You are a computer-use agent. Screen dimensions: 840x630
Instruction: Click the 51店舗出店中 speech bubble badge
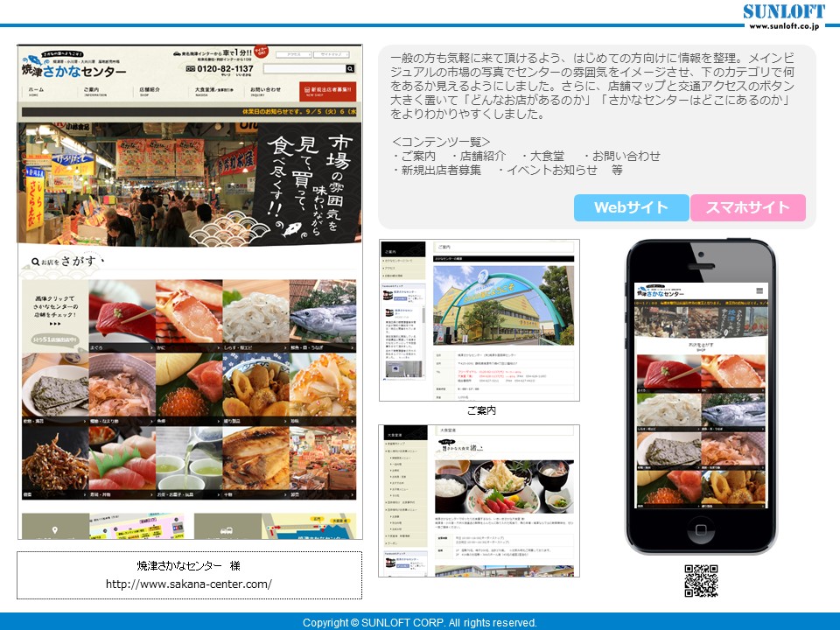point(54,339)
